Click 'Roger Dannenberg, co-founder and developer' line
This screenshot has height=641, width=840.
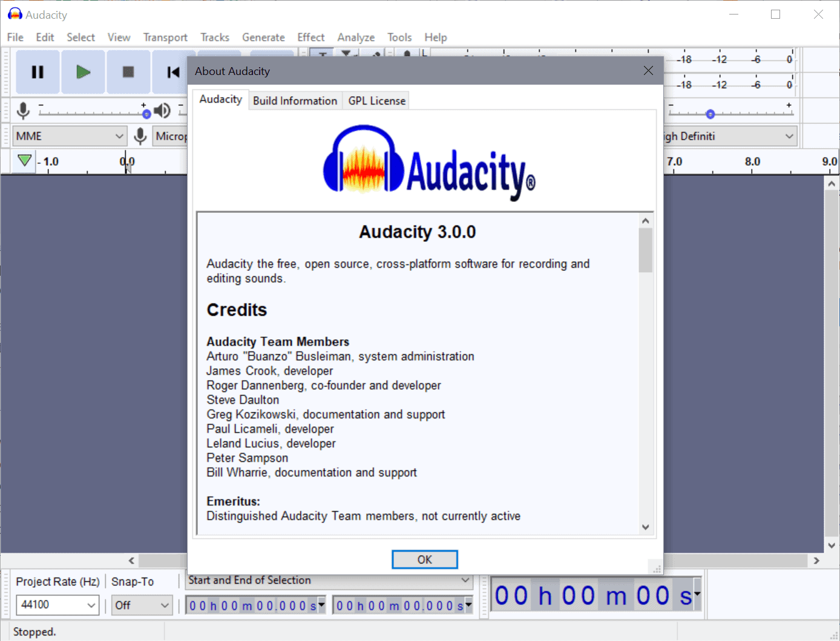click(x=324, y=385)
